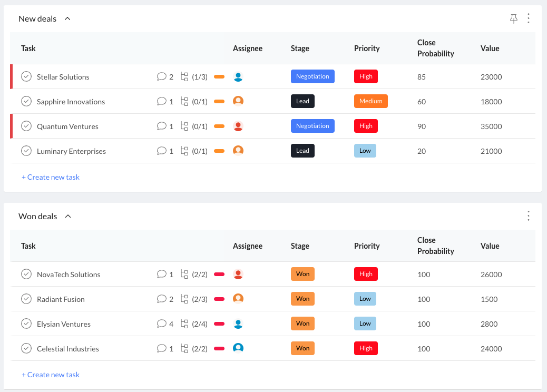547x392 pixels.
Task: Change NovaTech Solutions Won stage
Action: coord(302,274)
